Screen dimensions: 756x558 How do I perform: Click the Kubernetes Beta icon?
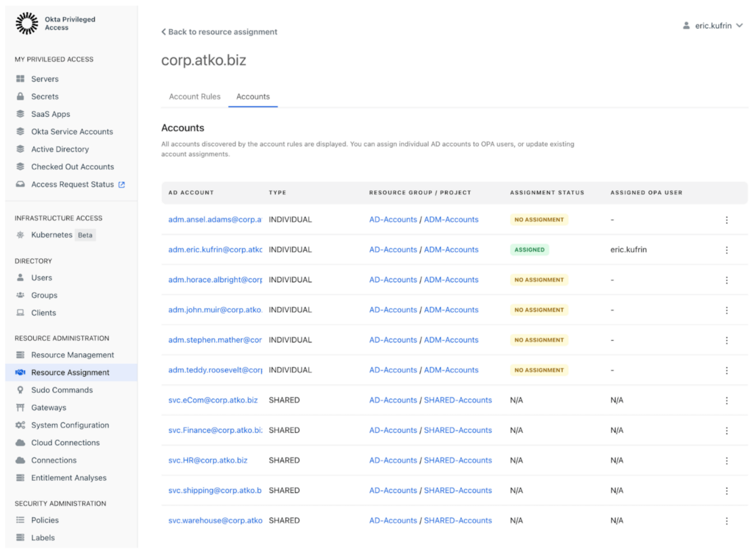click(x=21, y=234)
